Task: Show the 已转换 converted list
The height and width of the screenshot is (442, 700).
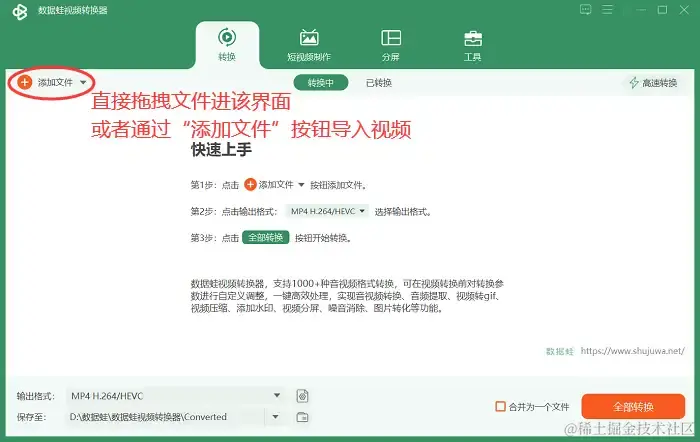Action: [379, 83]
